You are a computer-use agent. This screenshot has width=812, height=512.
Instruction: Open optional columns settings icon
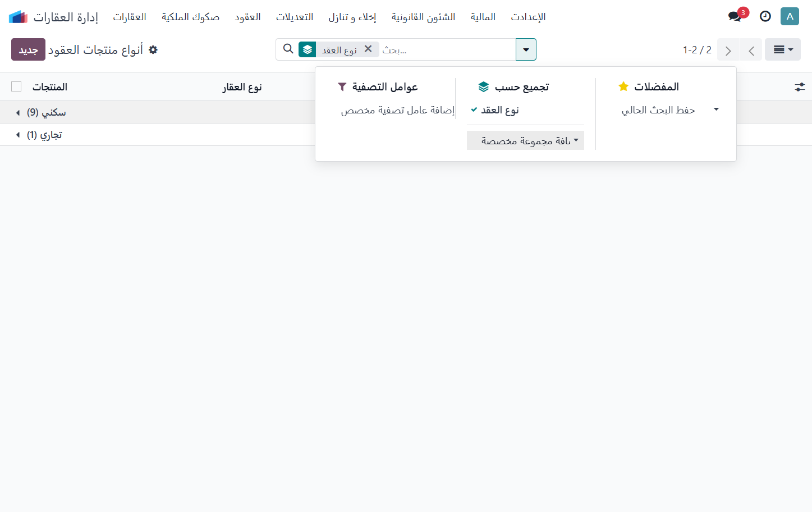click(x=800, y=87)
